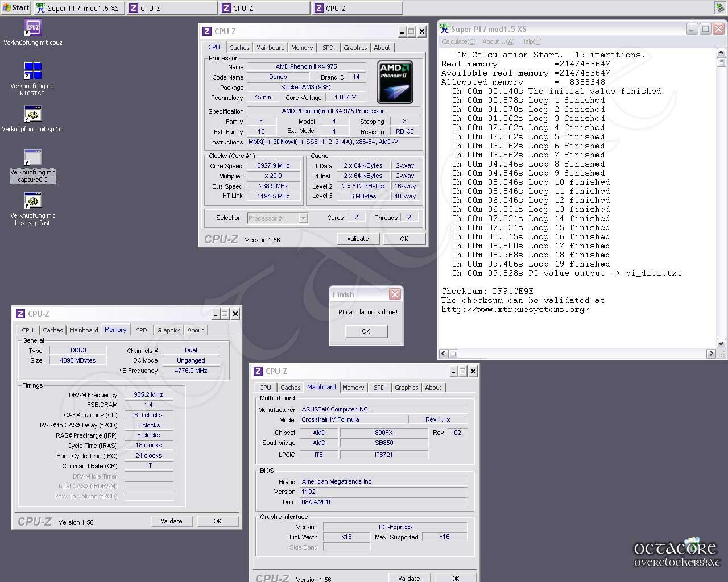Viewport: 728px width, 582px height.
Task: Open the SPD tab in the CPU window
Action: tap(328, 48)
